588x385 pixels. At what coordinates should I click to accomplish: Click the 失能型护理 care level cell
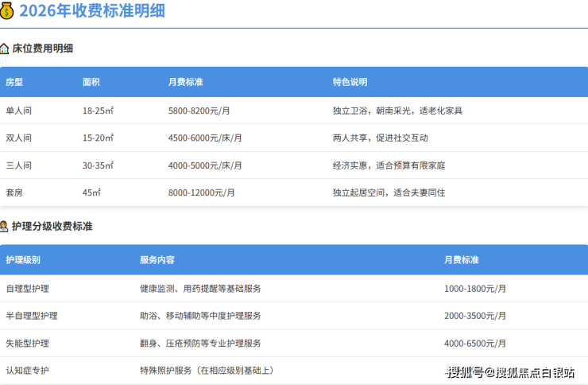(27, 343)
